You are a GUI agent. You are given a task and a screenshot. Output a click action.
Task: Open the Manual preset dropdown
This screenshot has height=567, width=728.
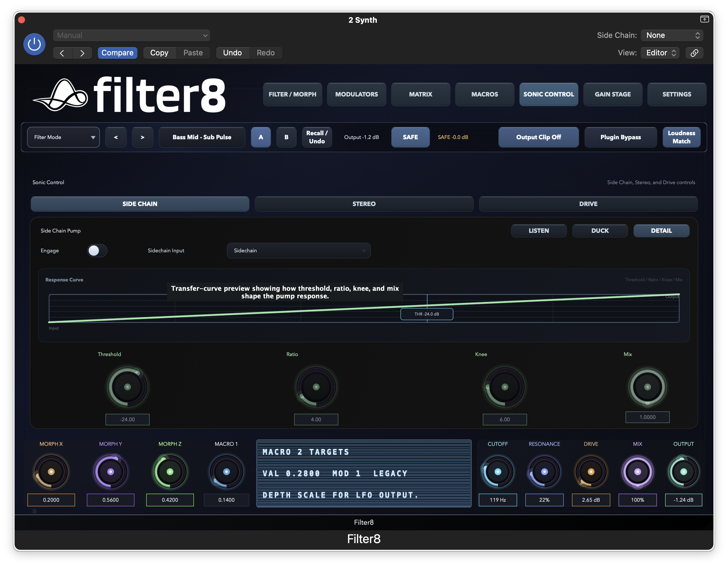(131, 35)
